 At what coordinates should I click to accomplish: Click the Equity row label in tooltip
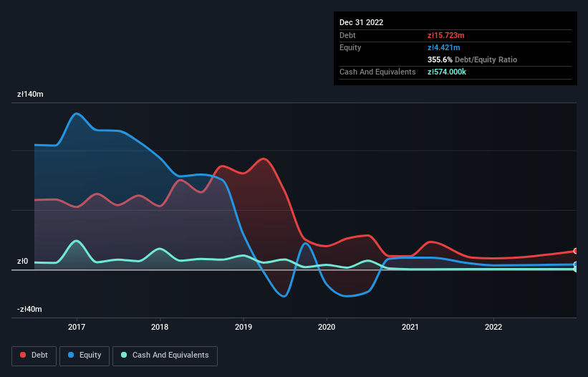[x=350, y=47]
